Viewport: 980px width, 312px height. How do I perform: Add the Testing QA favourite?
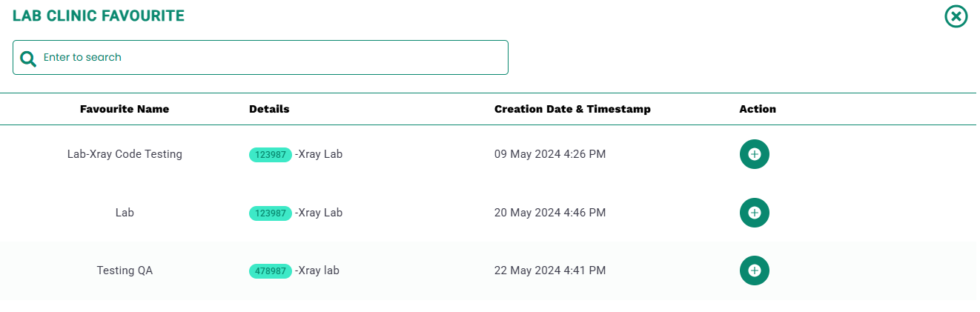point(754,270)
